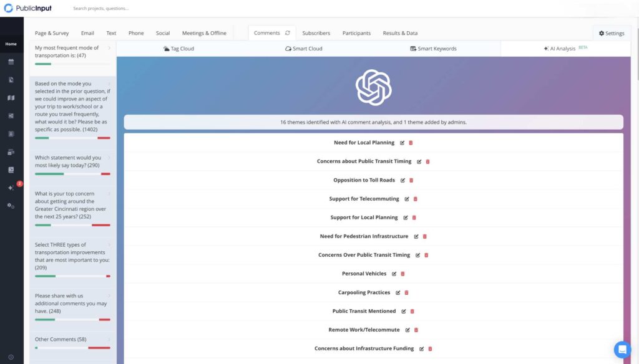The width and height of the screenshot is (639, 364).
Task: Open the Results & Data tab
Action: pos(400,33)
